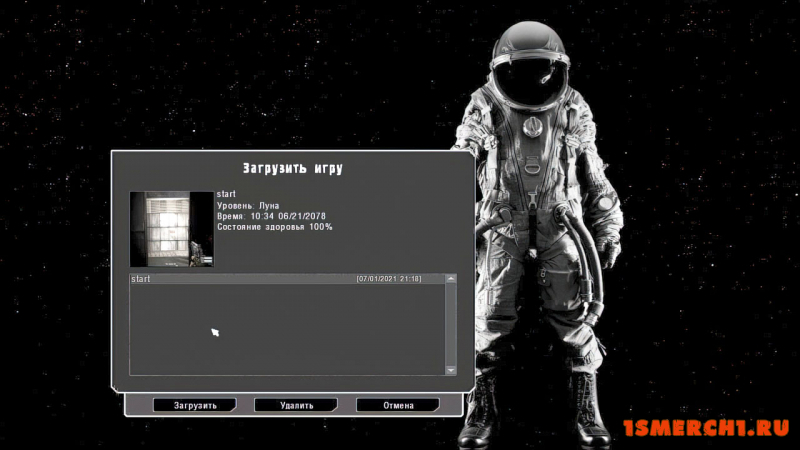Click the save timestamp 07/01/2021 21:18

[389, 279]
